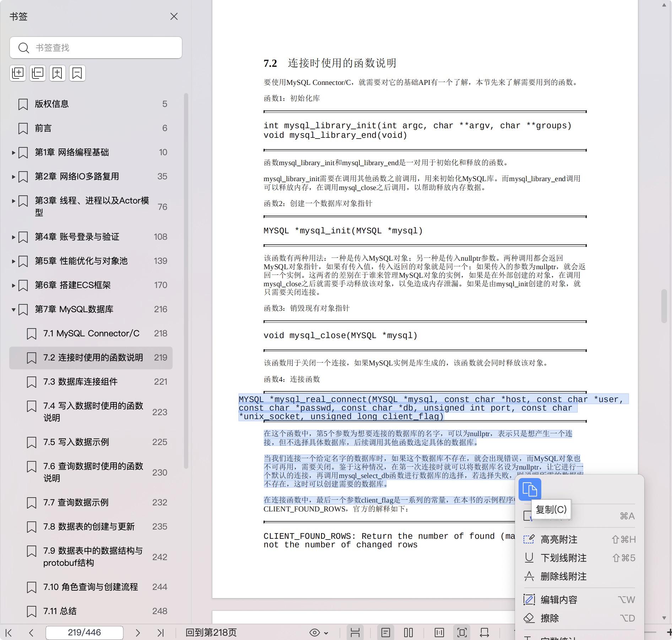This screenshot has width=672, height=640.
Task: Click the collapse all bookmarks icon
Action: (x=38, y=73)
